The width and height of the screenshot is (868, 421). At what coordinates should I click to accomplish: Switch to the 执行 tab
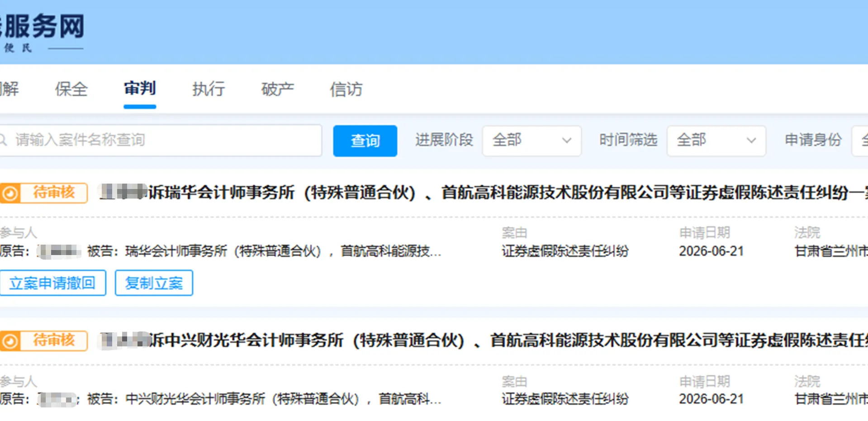(209, 89)
